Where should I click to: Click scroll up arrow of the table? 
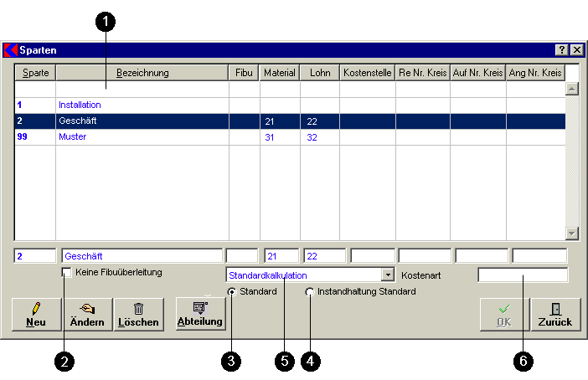tap(572, 88)
